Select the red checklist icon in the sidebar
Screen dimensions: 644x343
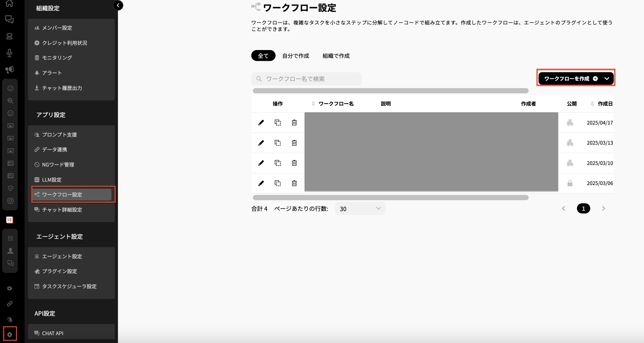pyautogui.click(x=9, y=220)
